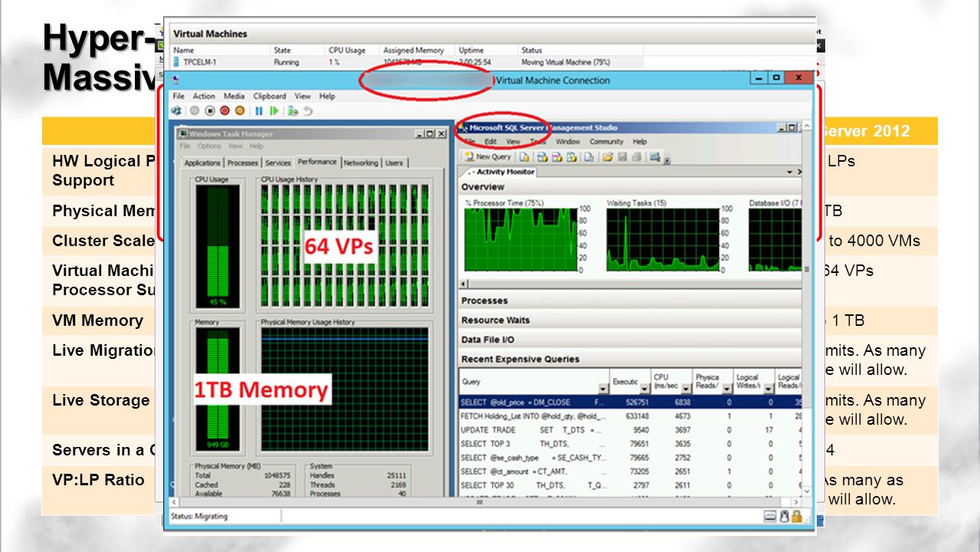
Task: Open SSMS toolbar options overflow arrow
Action: 667,159
